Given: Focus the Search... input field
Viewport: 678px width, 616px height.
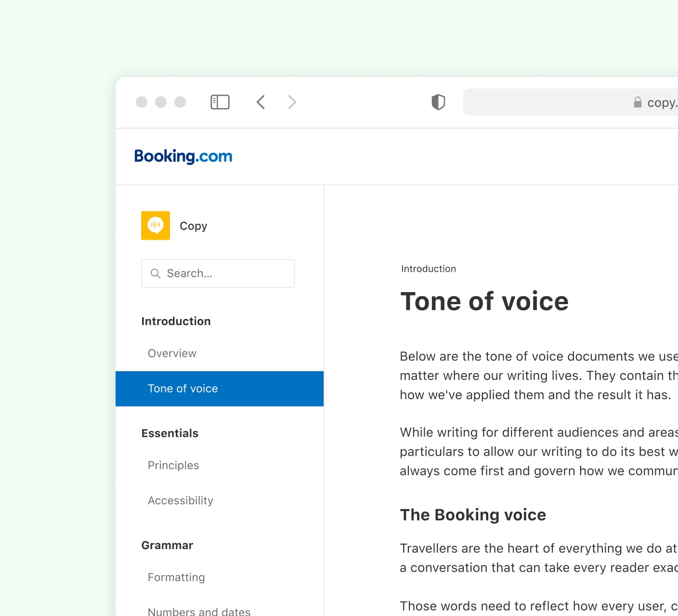Looking at the screenshot, I should point(218,273).
